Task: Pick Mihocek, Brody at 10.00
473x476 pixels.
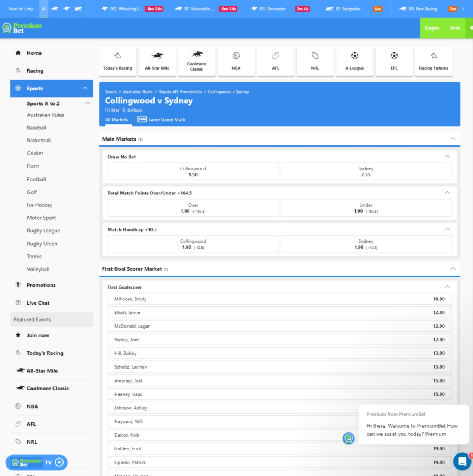Action: [279, 299]
